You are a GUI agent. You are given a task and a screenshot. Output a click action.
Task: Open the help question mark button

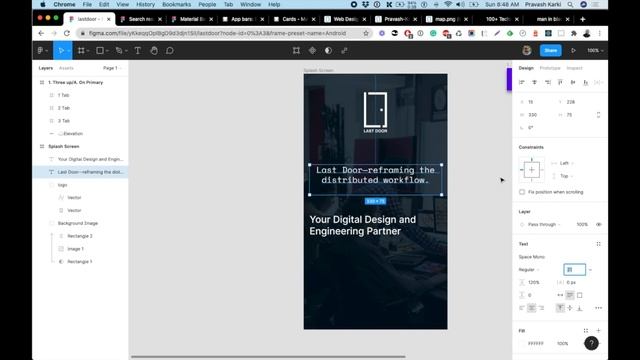(591, 343)
